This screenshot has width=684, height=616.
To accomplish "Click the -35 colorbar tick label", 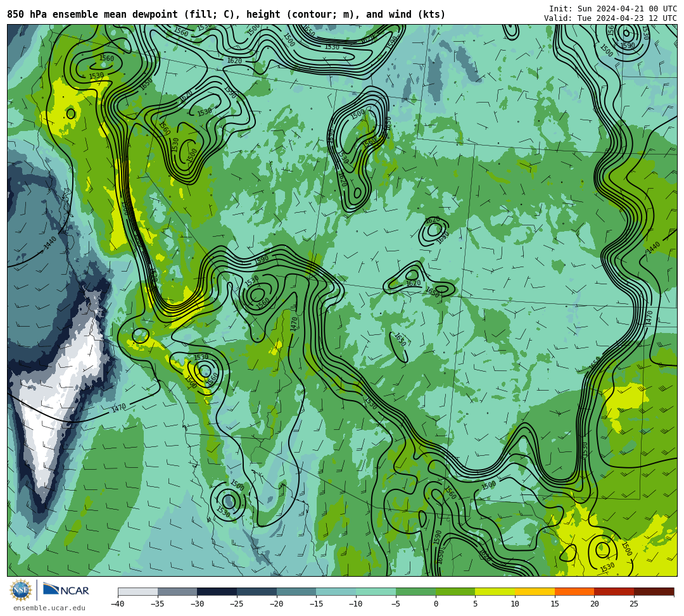I will click(x=158, y=604).
